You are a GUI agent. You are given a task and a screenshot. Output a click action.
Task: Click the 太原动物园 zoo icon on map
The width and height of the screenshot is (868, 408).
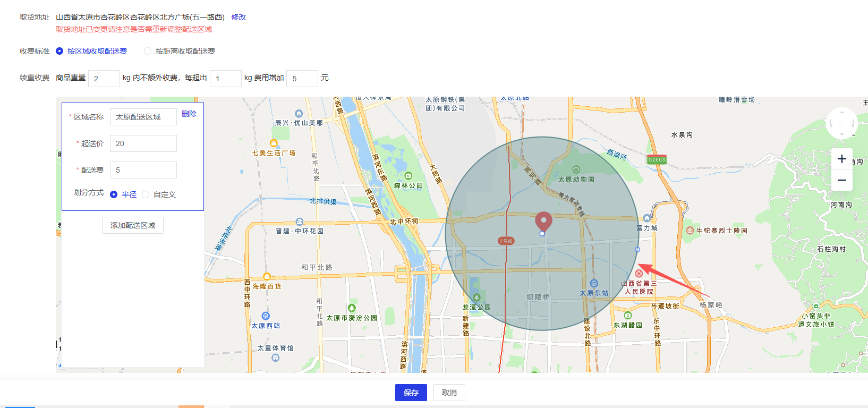(x=576, y=170)
